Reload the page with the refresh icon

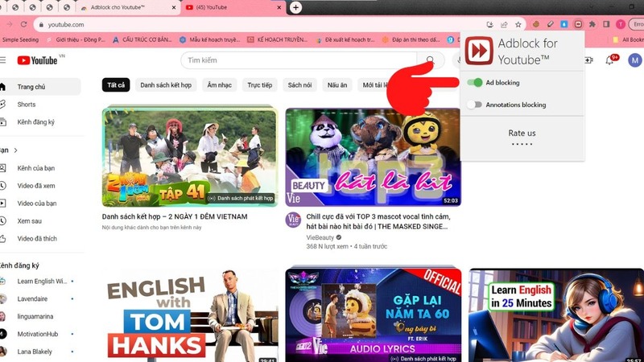pyautogui.click(x=24, y=25)
